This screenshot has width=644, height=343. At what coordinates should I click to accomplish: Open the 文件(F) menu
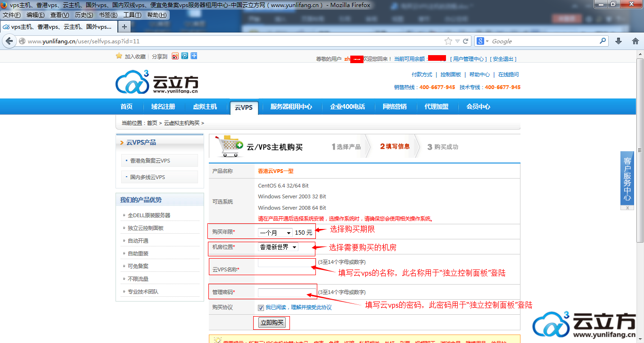click(12, 15)
